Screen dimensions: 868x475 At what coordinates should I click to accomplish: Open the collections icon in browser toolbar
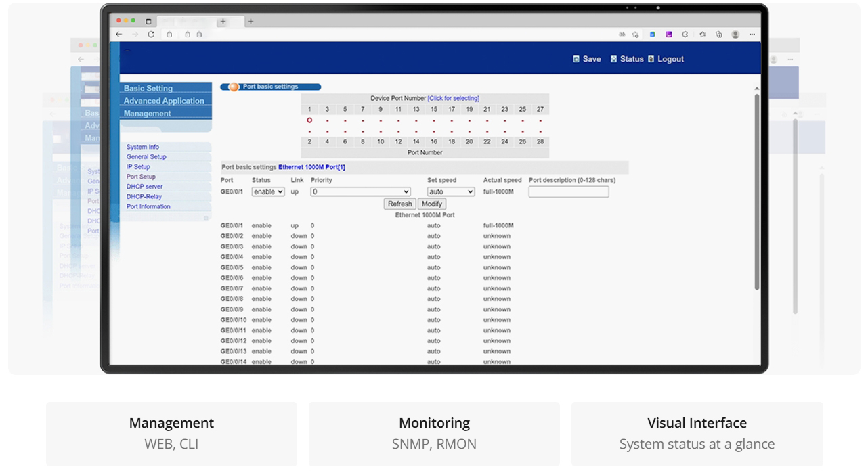pos(718,34)
